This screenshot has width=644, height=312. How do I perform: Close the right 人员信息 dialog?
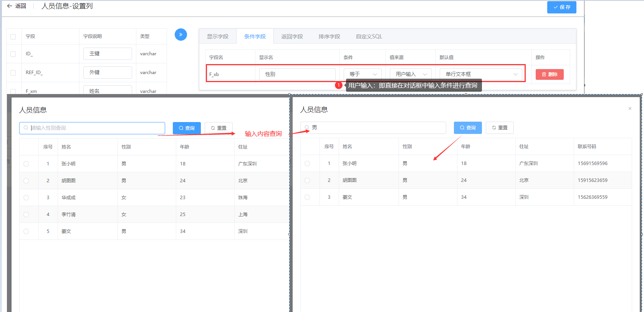point(630,109)
